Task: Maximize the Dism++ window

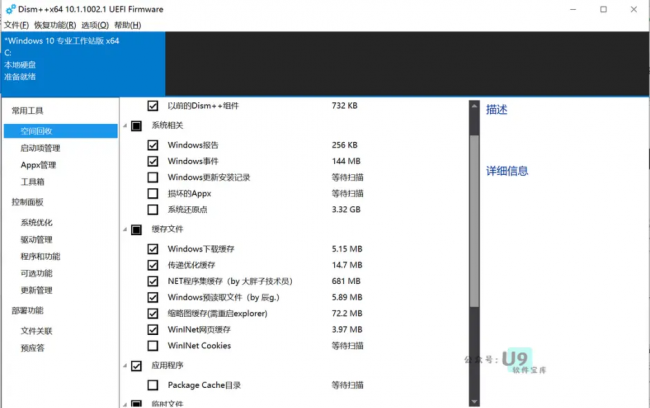Action: [604, 9]
